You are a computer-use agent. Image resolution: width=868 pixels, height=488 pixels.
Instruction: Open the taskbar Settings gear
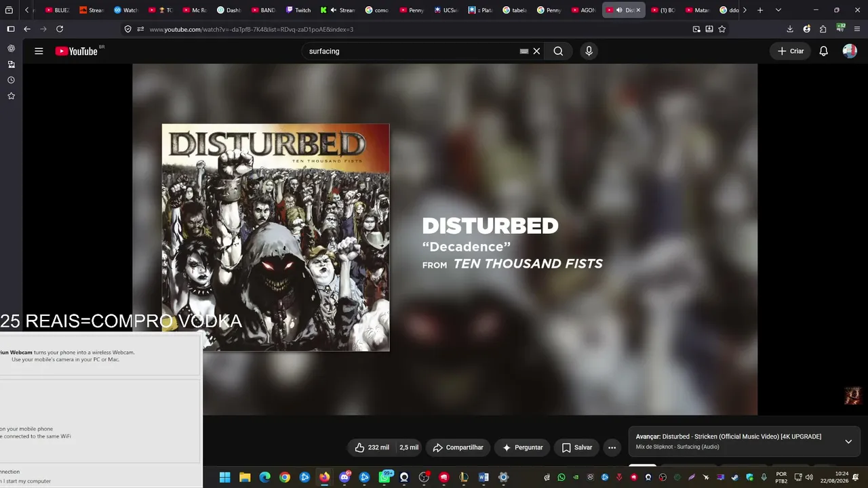(x=503, y=477)
